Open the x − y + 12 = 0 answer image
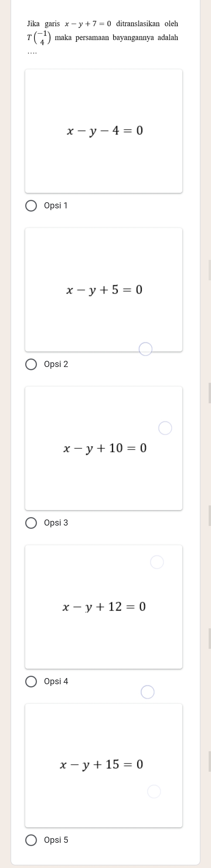This screenshot has width=211, height=868. [x=104, y=607]
